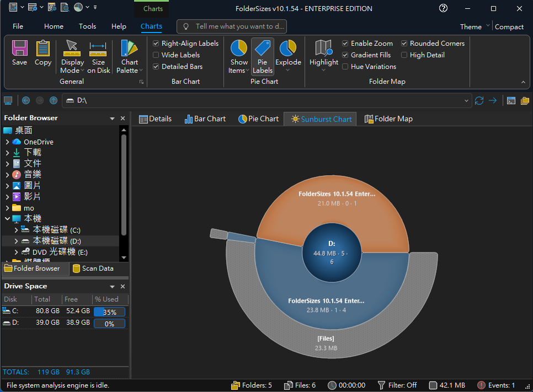Expand the DVD 光碟機 (E:) node
This screenshot has height=392, width=533.
point(16,252)
